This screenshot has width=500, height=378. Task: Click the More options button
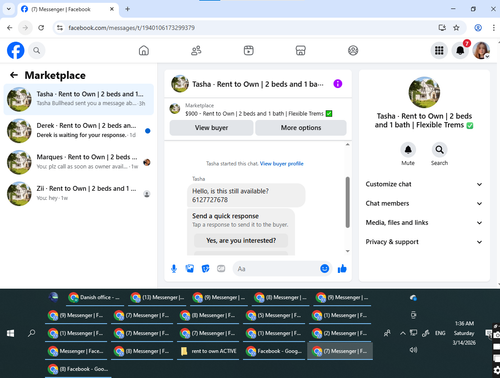pyautogui.click(x=301, y=128)
